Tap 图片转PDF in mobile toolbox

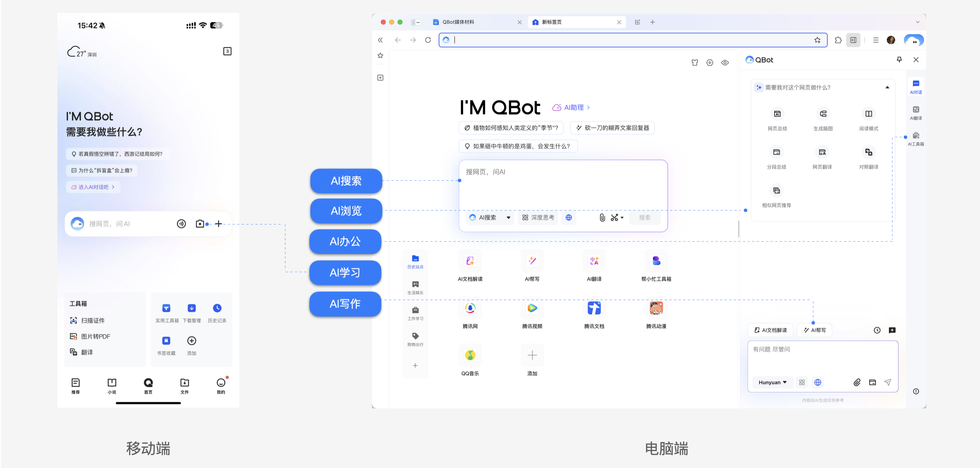[90, 336]
